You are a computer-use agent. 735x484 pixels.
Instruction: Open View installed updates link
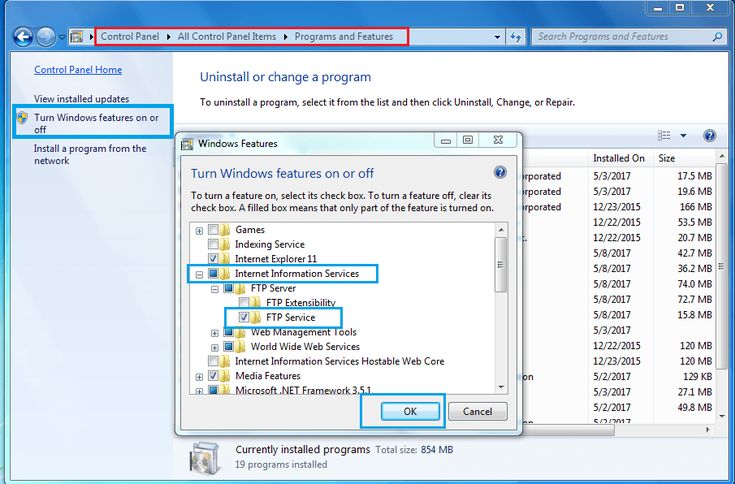82,99
